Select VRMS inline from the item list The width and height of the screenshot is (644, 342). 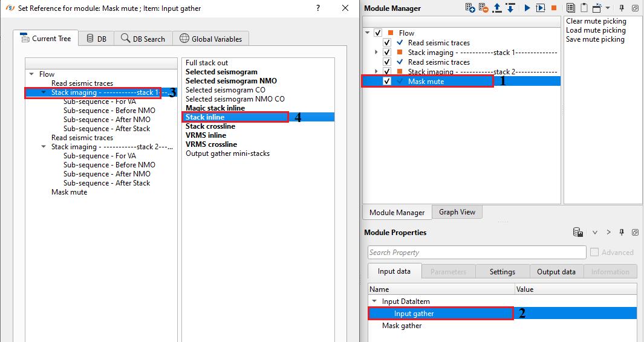click(x=206, y=135)
